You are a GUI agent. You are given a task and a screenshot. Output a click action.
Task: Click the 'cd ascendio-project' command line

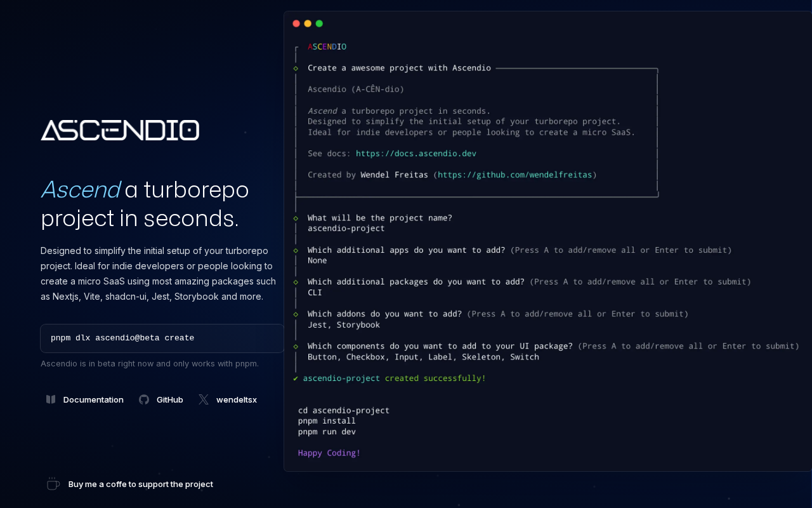(344, 410)
